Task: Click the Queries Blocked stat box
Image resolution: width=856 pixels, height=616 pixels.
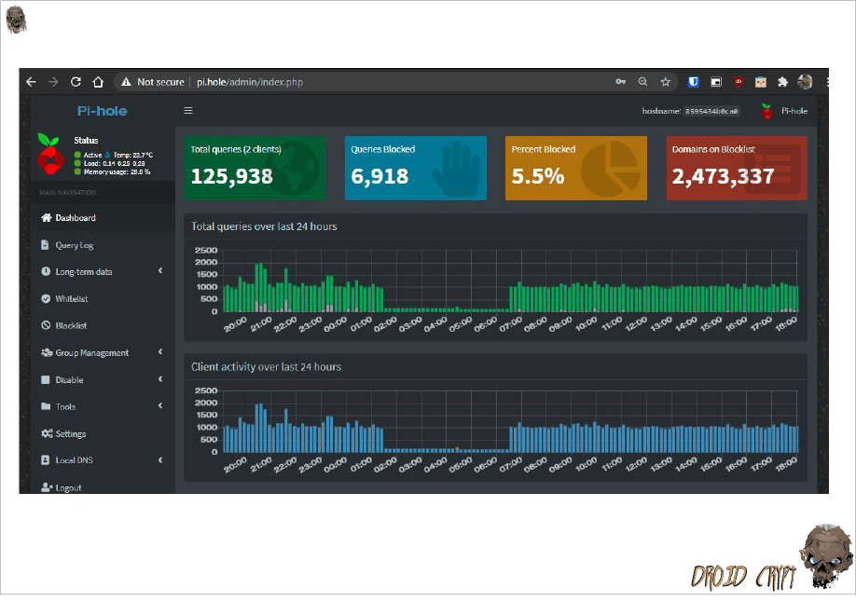Action: [x=415, y=168]
